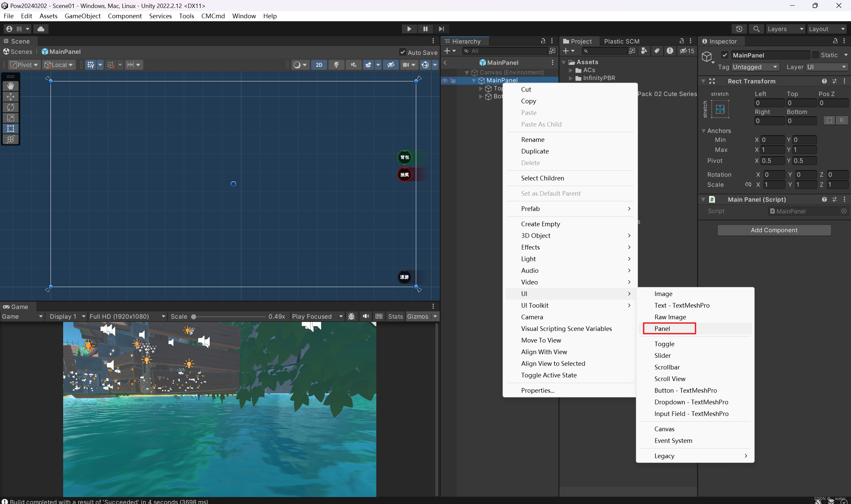
Task: Expand the ACs folder in the Project panel
Action: pyautogui.click(x=570, y=70)
